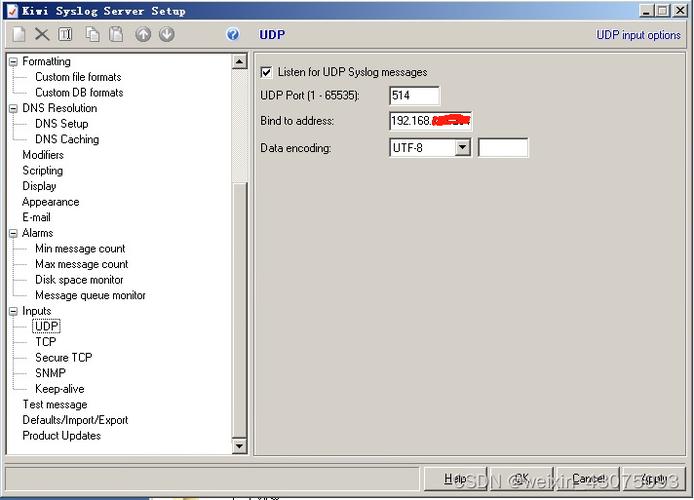Click the Rename toolbar icon
Image resolution: width=694 pixels, height=500 pixels.
[66, 34]
